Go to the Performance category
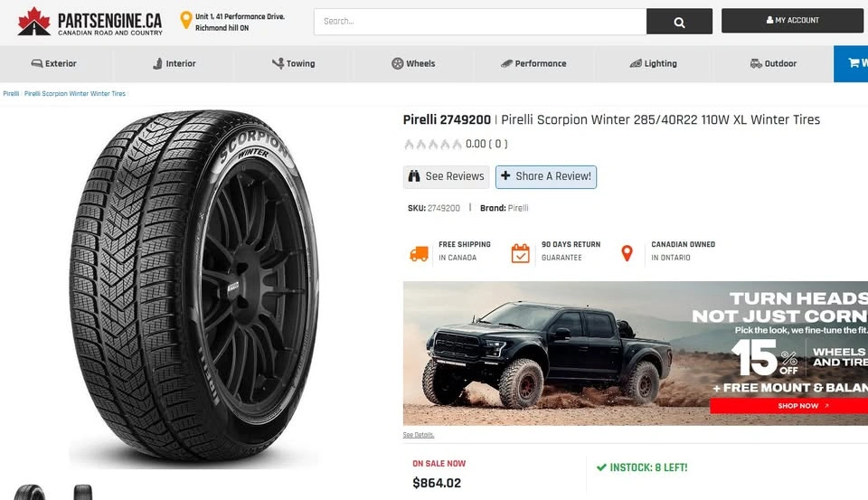 pyautogui.click(x=533, y=63)
